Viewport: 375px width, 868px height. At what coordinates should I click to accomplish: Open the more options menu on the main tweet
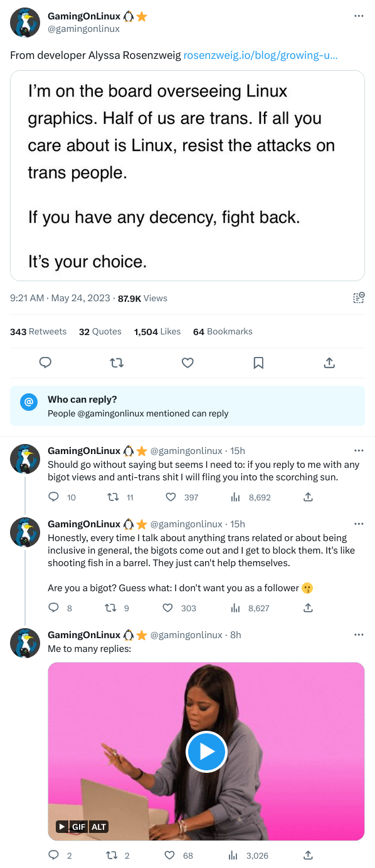359,16
